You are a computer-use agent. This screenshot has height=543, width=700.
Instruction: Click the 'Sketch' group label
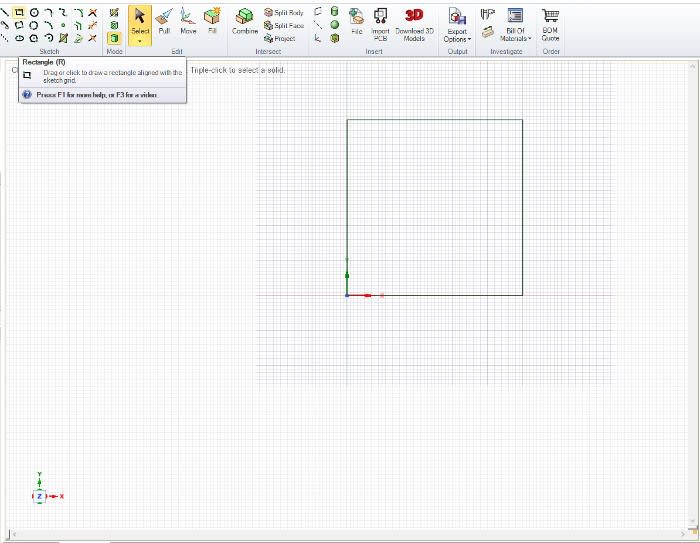click(x=49, y=51)
